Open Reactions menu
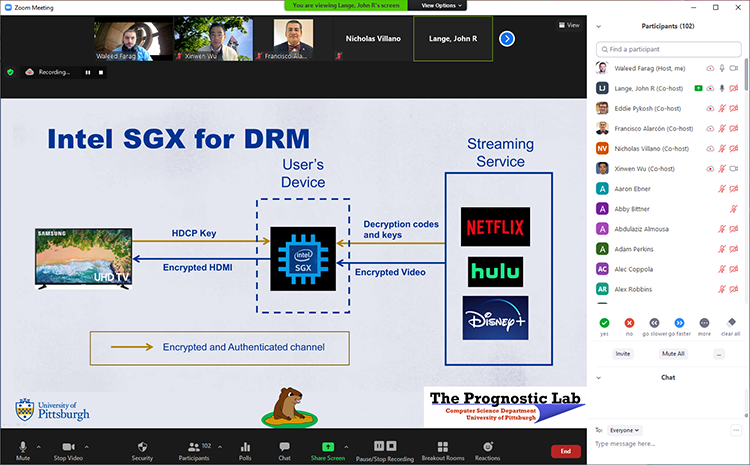The width and height of the screenshot is (750, 465). 487,451
